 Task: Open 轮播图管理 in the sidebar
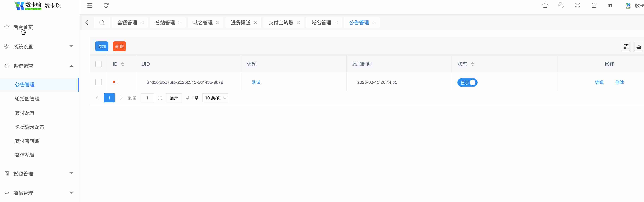27,99
